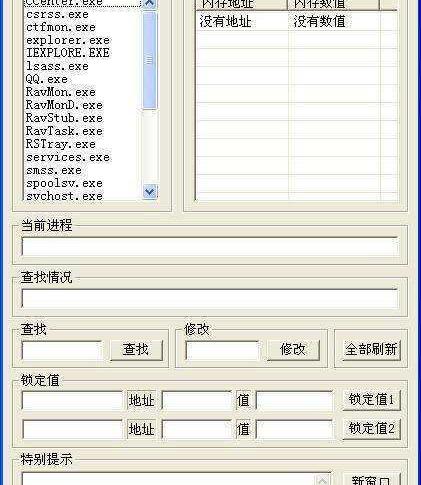Click the 全部刷新 button
This screenshot has width=421, height=485.
[371, 350]
